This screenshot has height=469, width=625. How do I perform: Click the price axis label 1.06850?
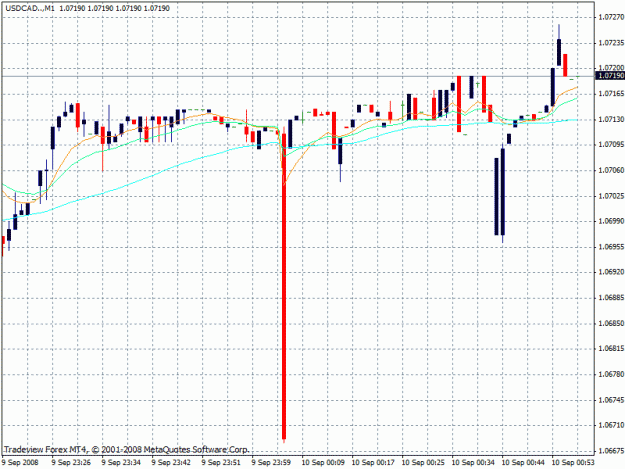point(611,323)
